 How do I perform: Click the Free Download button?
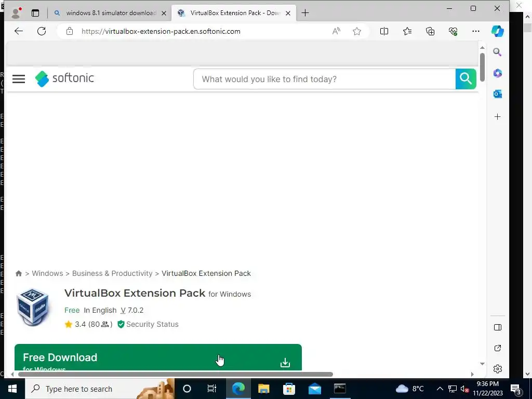pyautogui.click(x=158, y=357)
